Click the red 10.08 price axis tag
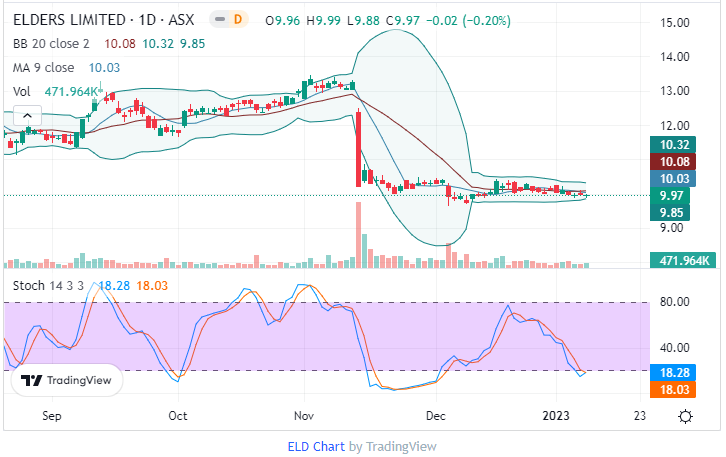This screenshot has width=726, height=457. (x=668, y=161)
